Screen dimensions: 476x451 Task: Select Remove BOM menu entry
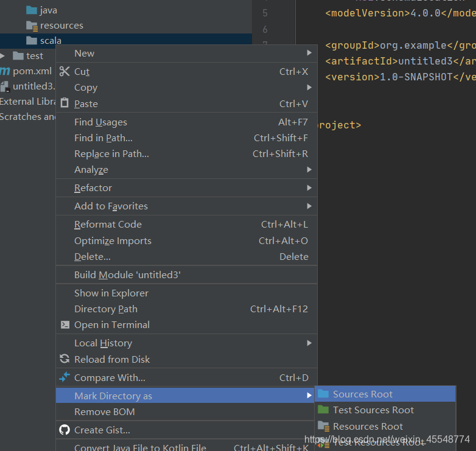(185, 411)
